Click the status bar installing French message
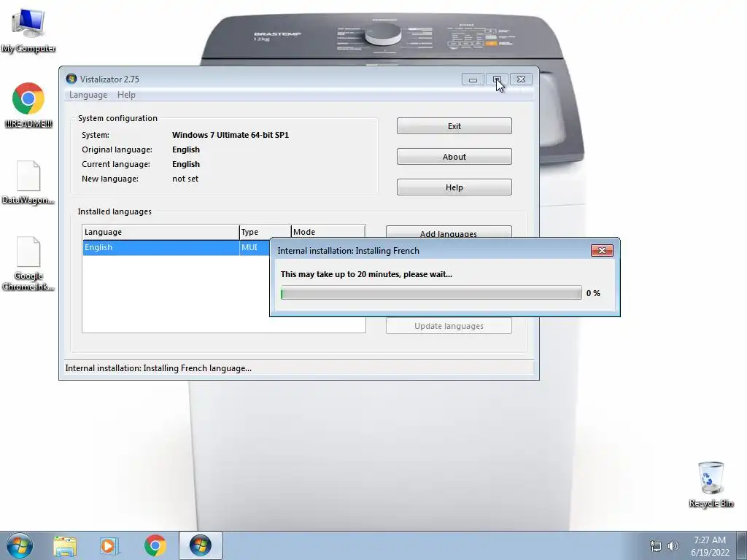 (x=158, y=368)
